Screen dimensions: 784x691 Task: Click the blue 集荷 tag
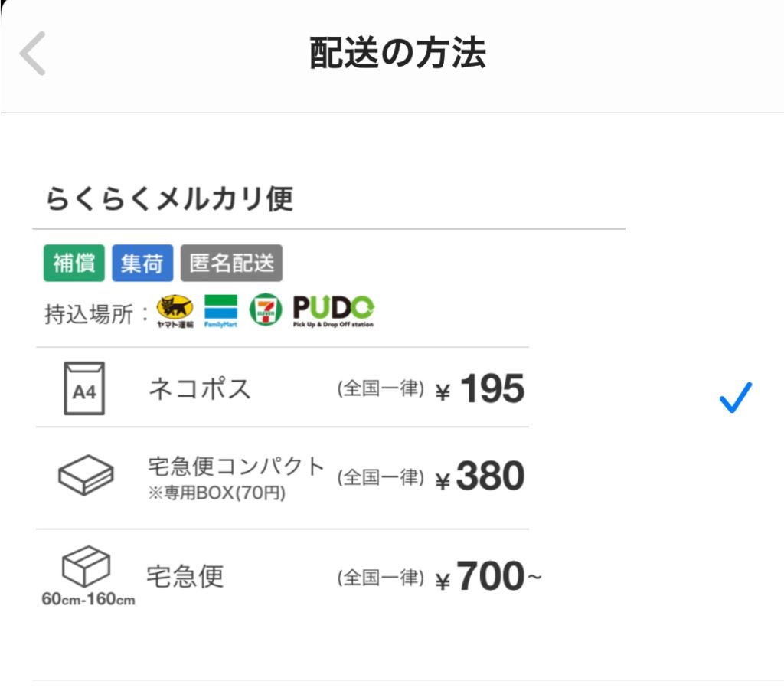pyautogui.click(x=142, y=264)
